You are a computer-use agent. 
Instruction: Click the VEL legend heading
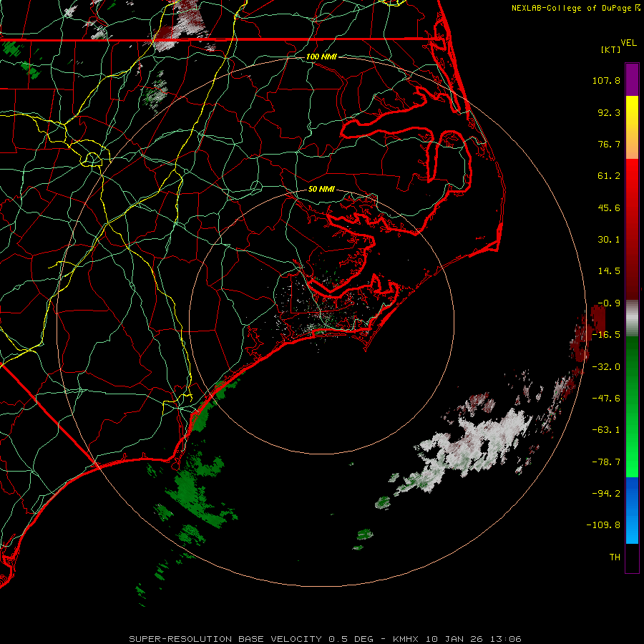click(x=629, y=43)
